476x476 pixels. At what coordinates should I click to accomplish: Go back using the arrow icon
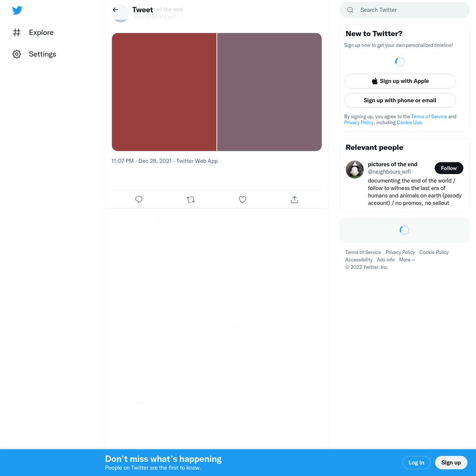pyautogui.click(x=115, y=10)
